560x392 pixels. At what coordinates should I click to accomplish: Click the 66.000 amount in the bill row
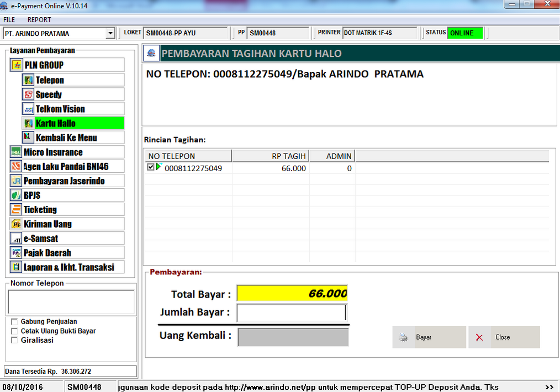[x=294, y=168]
